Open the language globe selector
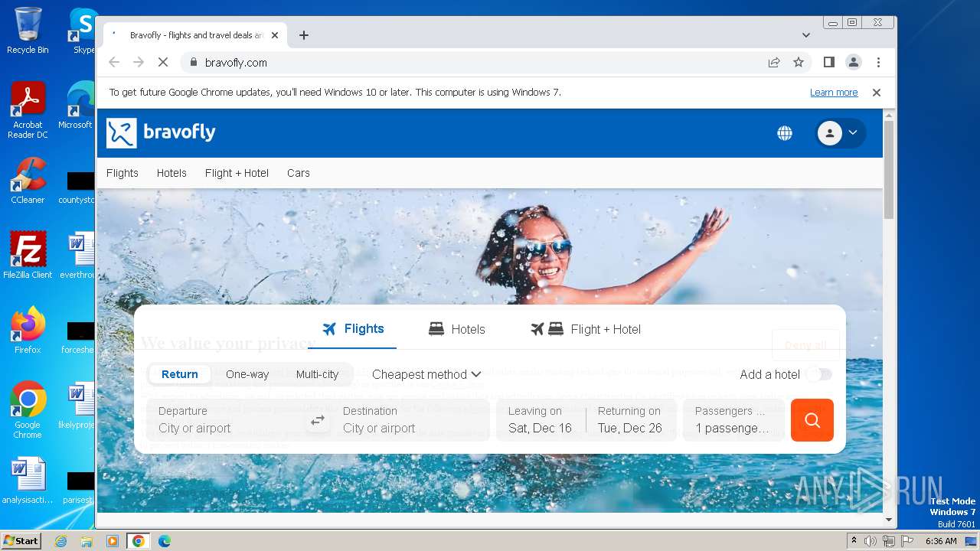The image size is (980, 551). click(x=785, y=133)
